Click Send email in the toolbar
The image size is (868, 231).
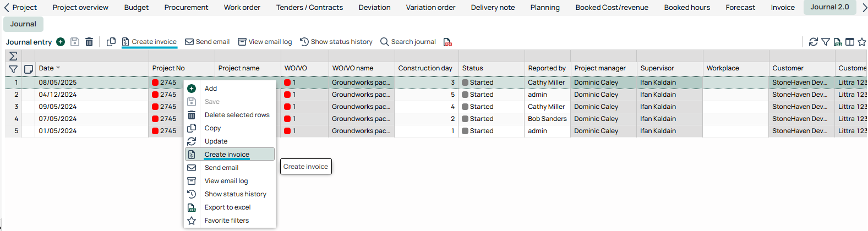(x=207, y=42)
